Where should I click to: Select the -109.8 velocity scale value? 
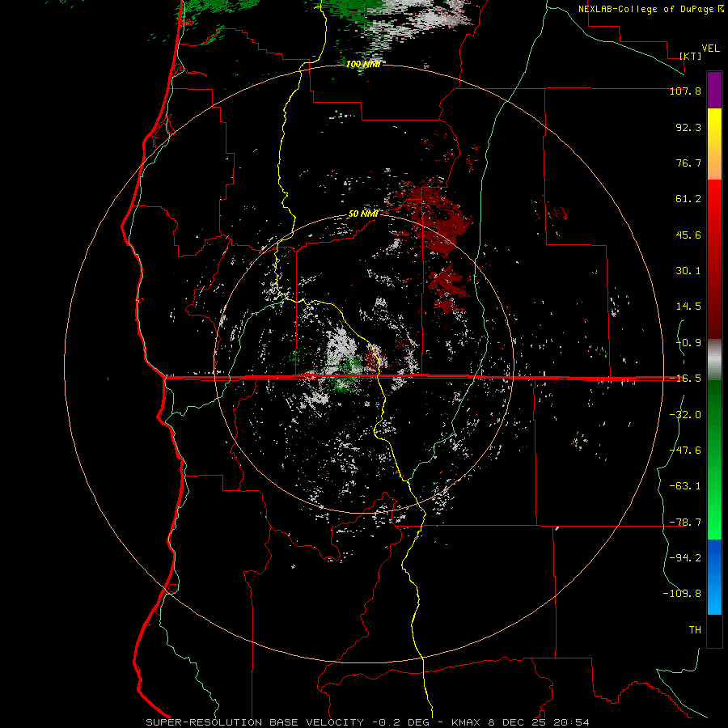[x=682, y=594]
